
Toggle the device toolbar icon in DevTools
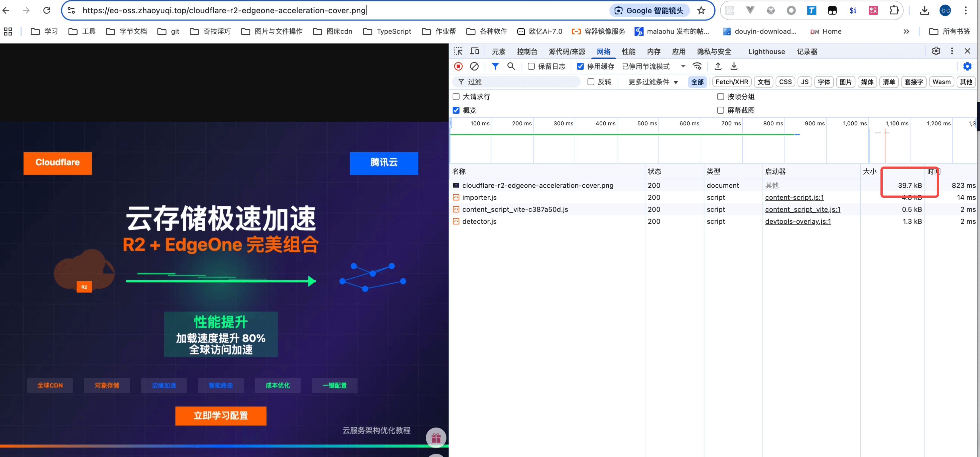(474, 51)
